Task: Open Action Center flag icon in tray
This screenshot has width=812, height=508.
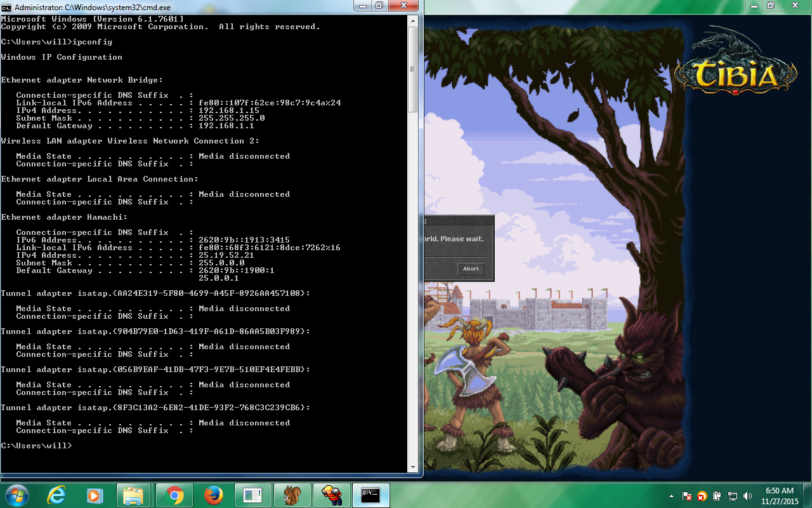Action: coord(686,496)
